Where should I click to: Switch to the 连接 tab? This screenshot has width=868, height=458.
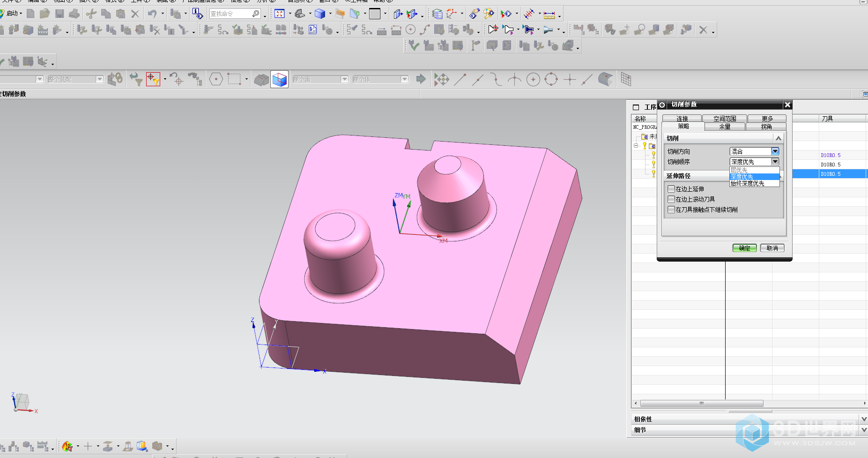(682, 119)
